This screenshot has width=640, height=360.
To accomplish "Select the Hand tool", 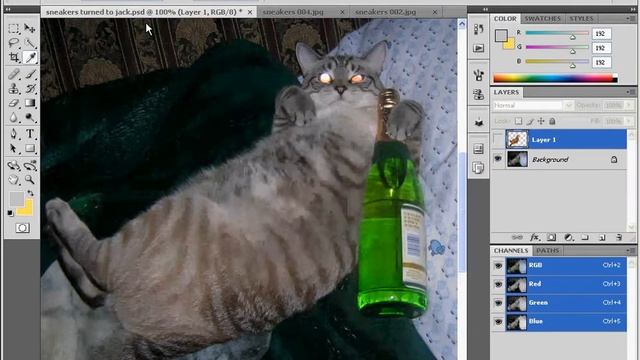I will 14,179.
